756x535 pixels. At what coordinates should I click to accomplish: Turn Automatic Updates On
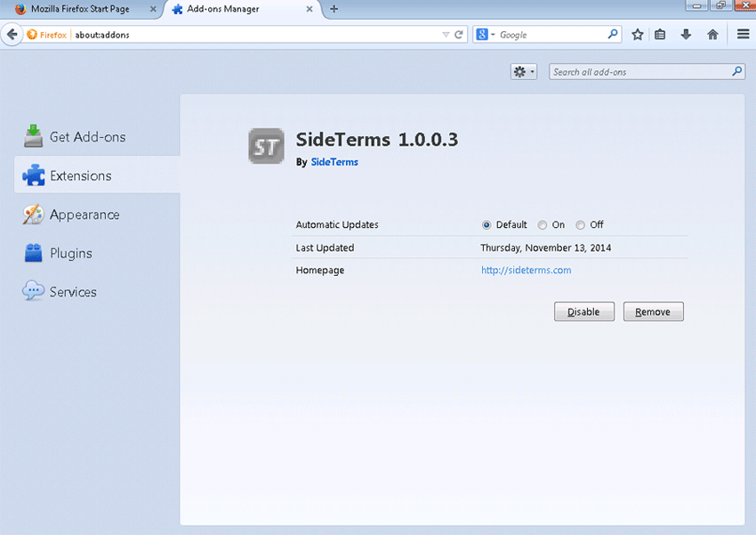543,225
